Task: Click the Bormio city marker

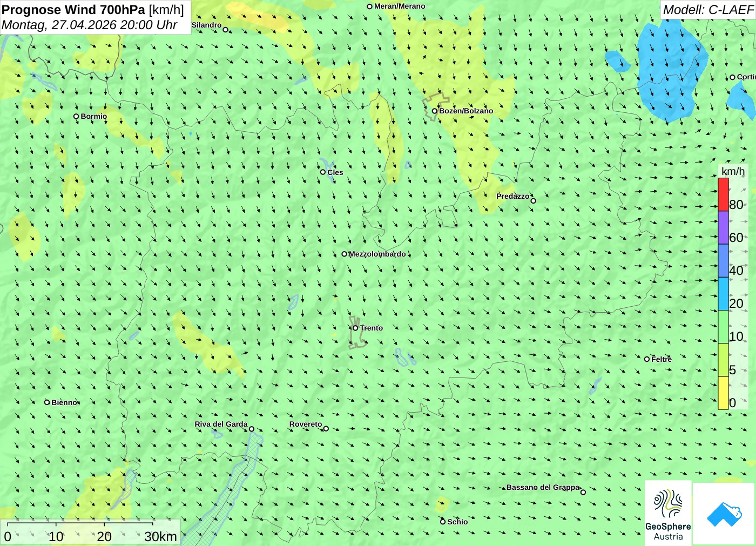Action: [x=76, y=117]
